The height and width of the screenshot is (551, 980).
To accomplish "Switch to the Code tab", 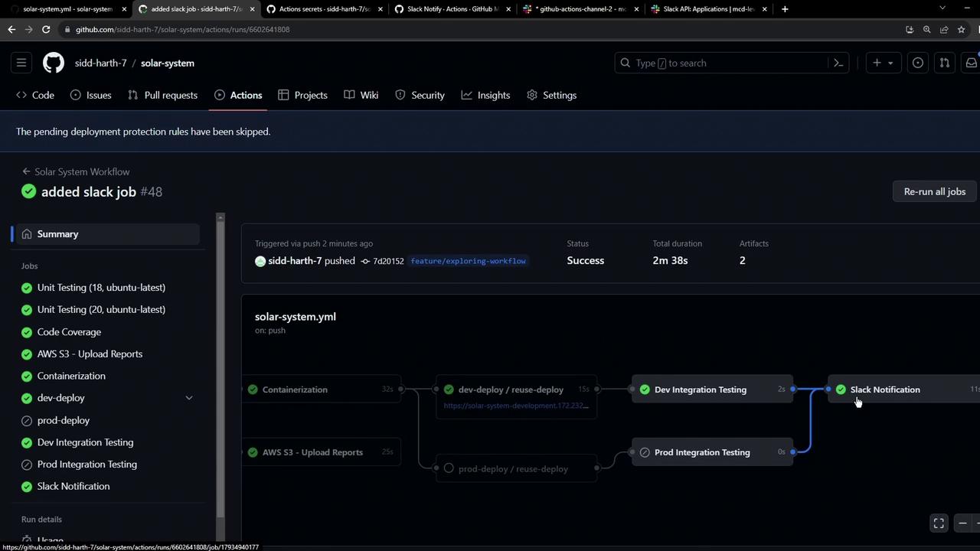I will coord(35,95).
